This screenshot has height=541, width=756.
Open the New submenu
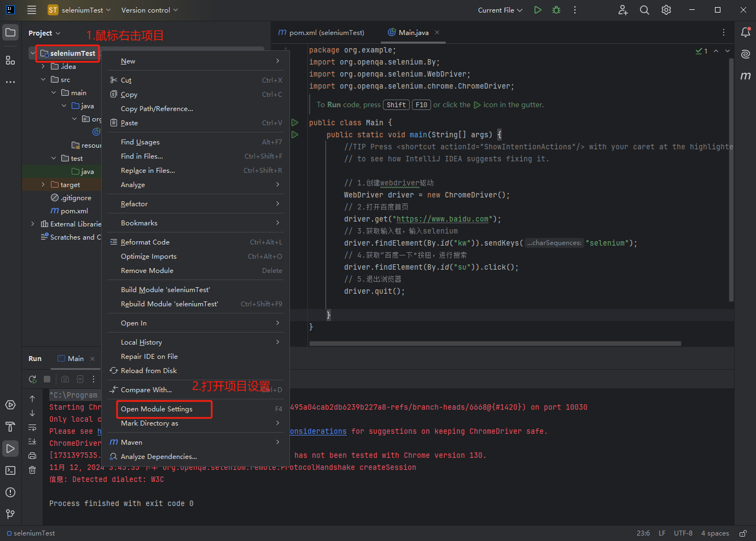click(x=196, y=61)
